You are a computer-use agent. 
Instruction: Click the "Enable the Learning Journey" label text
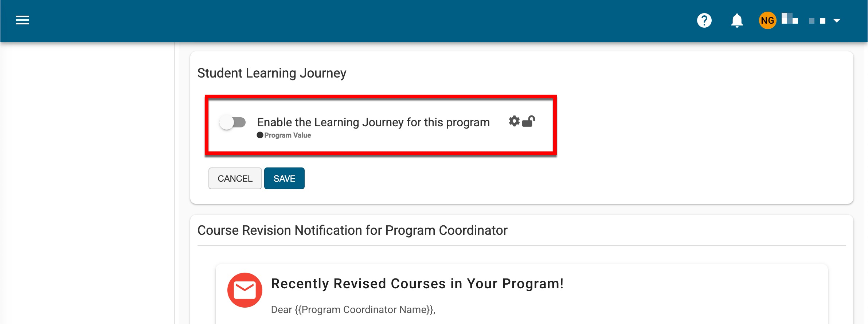(373, 122)
